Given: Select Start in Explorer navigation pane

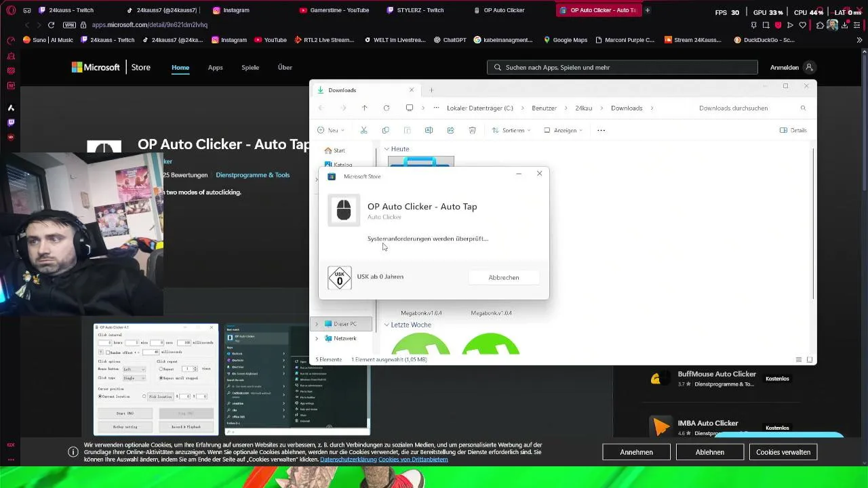Looking at the screenshot, I should [x=334, y=150].
